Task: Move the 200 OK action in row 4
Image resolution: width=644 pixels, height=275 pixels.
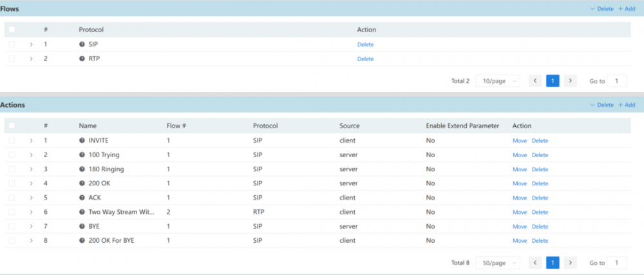Action: click(520, 184)
